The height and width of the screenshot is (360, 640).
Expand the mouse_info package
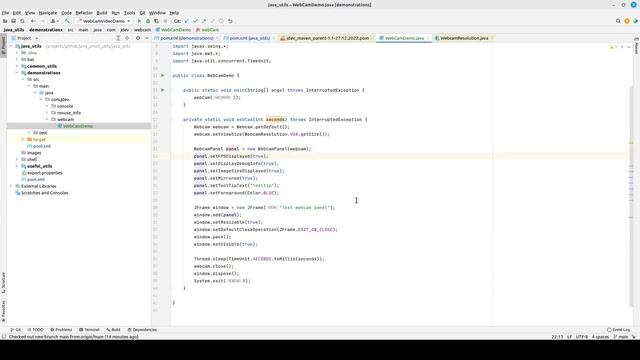(47, 113)
